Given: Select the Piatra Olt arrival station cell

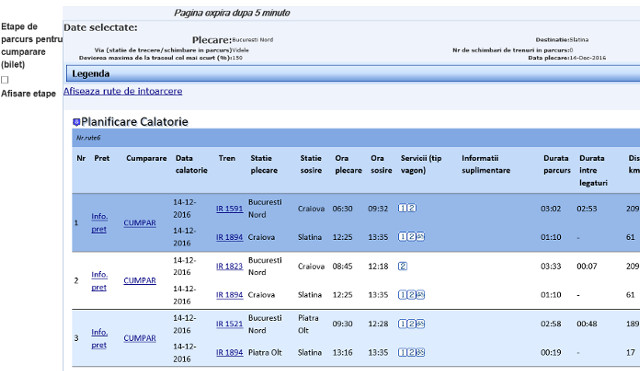Looking at the screenshot, I should click(x=308, y=324).
